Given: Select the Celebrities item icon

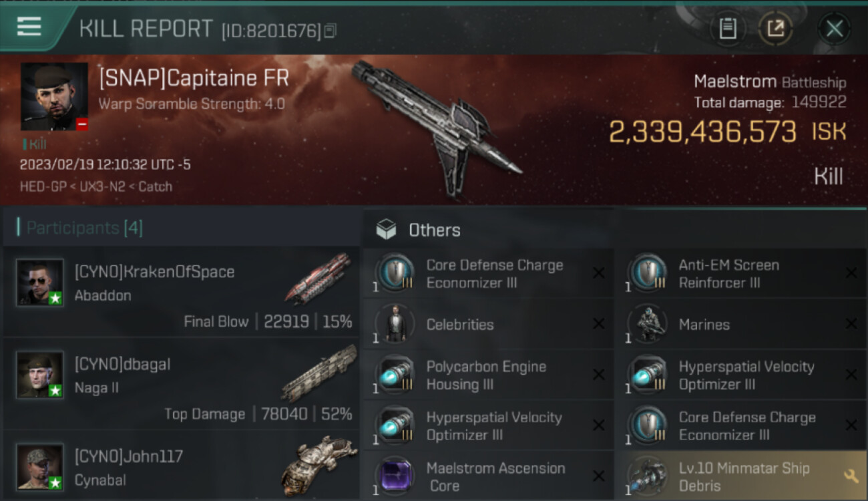Looking at the screenshot, I should (x=395, y=324).
